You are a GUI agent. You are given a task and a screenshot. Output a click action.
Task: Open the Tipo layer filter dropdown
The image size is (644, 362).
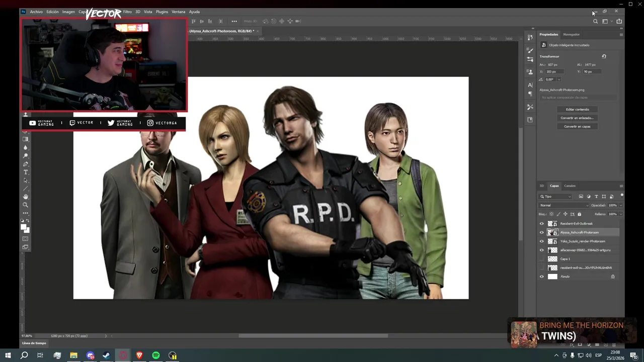click(555, 197)
